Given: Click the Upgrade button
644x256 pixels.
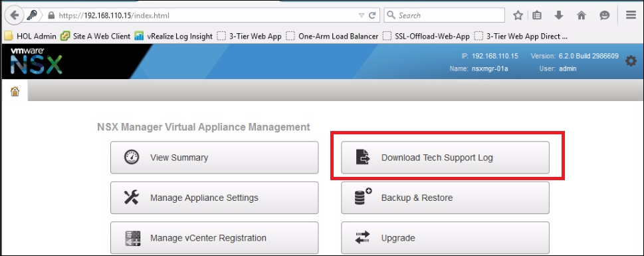Looking at the screenshot, I should point(445,238).
